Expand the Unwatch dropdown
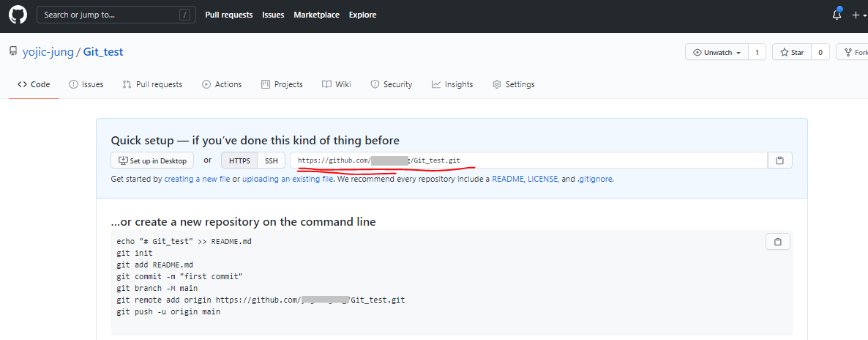868x340 pixels. [x=717, y=52]
